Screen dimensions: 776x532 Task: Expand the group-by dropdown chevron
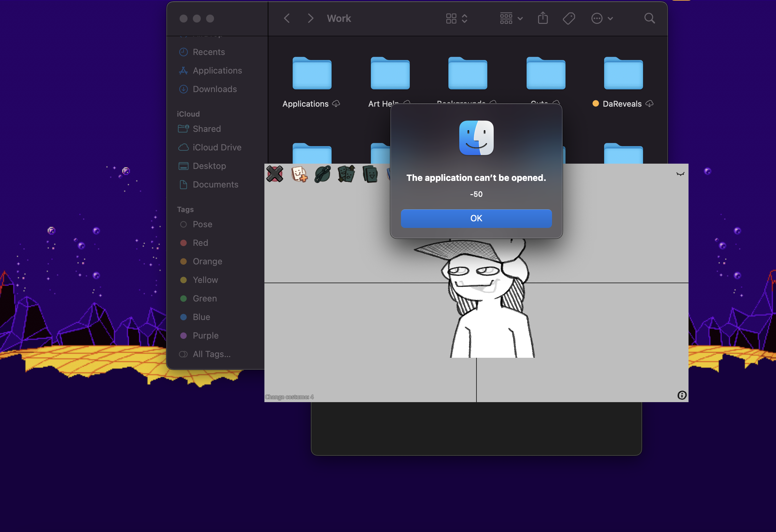520,19
